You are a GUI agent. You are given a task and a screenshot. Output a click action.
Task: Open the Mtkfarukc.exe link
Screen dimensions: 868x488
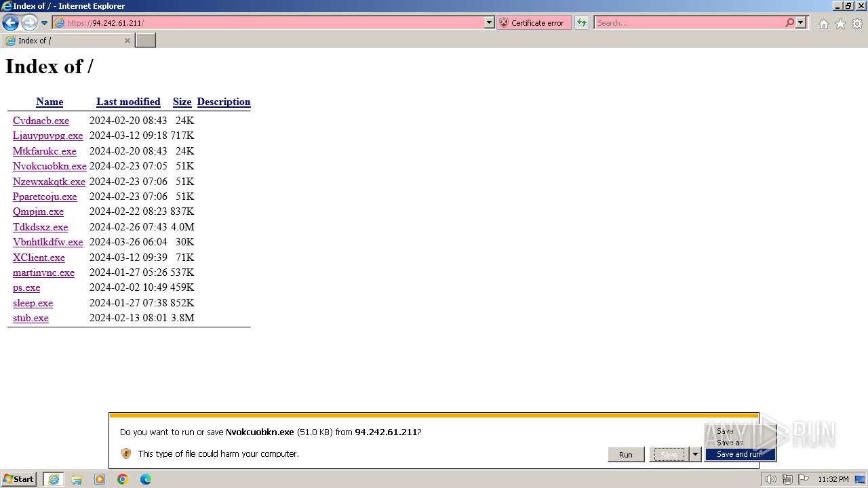coord(45,151)
